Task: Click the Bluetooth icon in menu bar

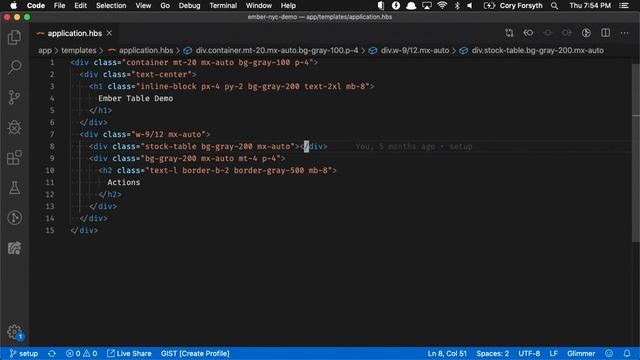Action: (457, 6)
